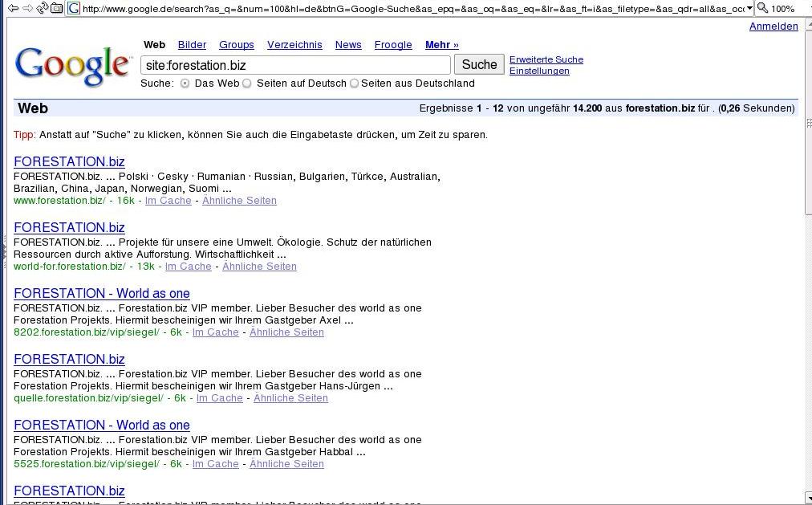Open the 'FORESTATION - World as one' result for 8202.forestation.biz
This screenshot has width=812, height=505.
click(102, 293)
